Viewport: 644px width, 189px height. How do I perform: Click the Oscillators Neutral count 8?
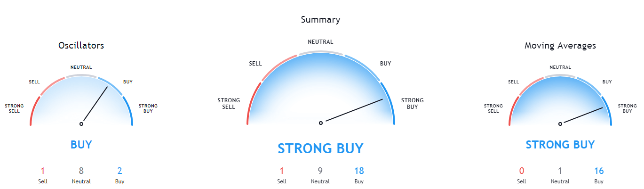pyautogui.click(x=81, y=171)
